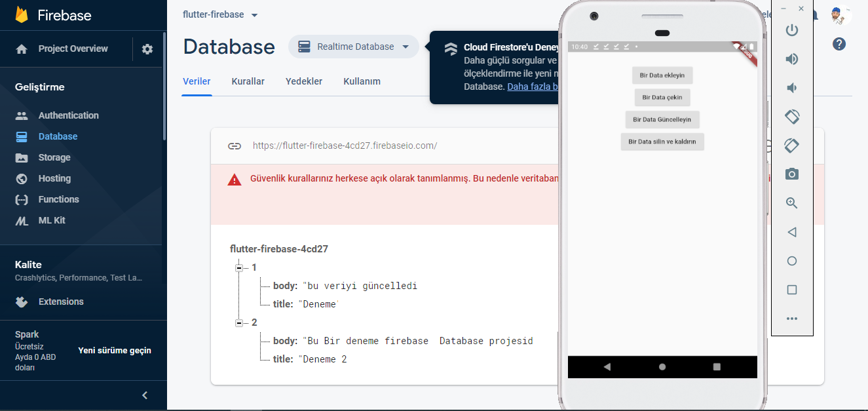Rotate emulator left icon
The image size is (868, 411).
[x=792, y=117]
